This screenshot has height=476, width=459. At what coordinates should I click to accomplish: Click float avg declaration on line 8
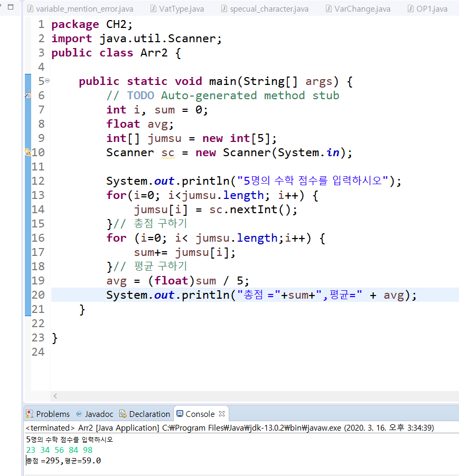pyautogui.click(x=140, y=124)
